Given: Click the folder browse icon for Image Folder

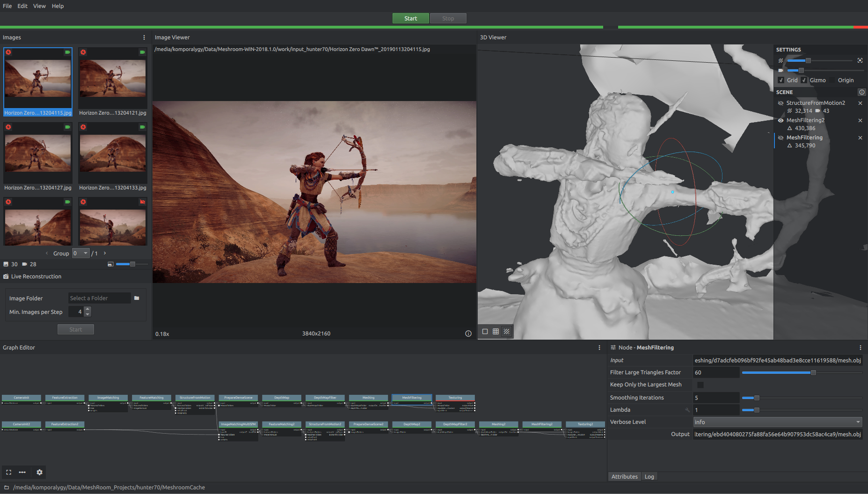Looking at the screenshot, I should [137, 298].
